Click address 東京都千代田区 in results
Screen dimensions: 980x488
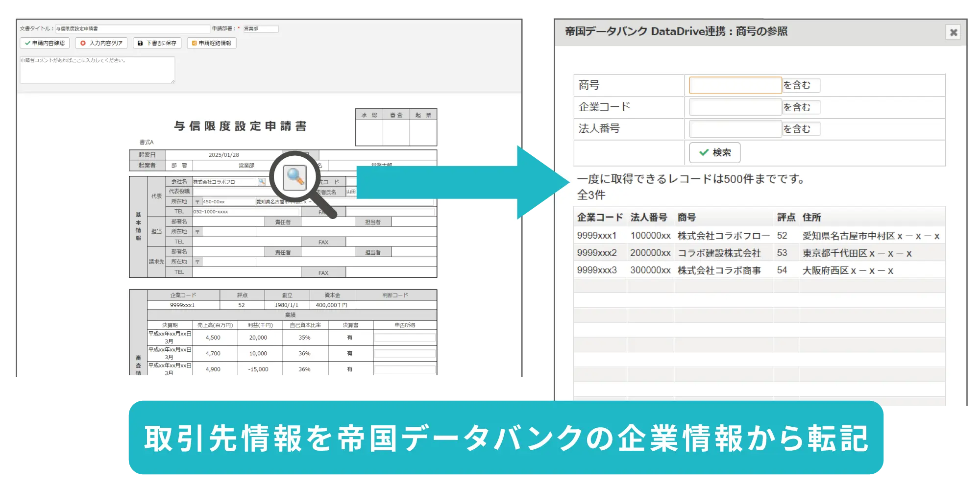click(857, 253)
